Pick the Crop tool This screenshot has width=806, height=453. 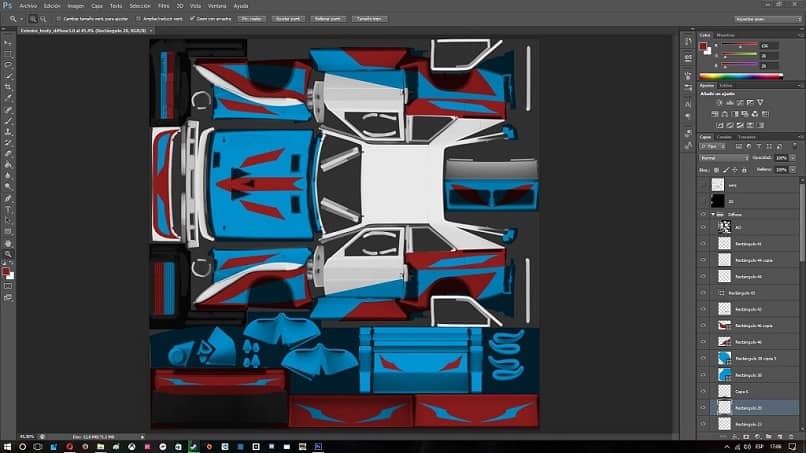pos(8,86)
